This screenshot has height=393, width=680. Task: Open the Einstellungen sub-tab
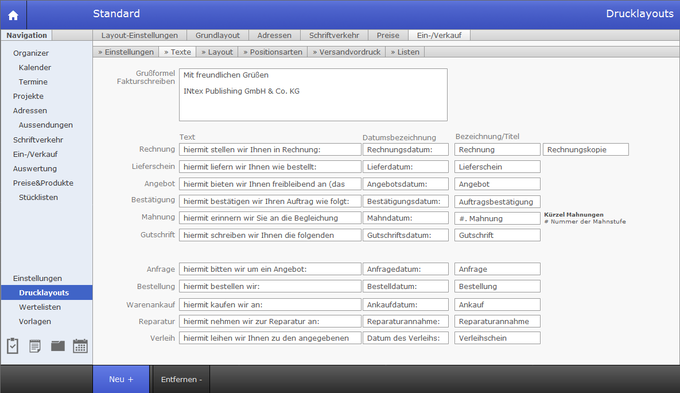click(126, 52)
